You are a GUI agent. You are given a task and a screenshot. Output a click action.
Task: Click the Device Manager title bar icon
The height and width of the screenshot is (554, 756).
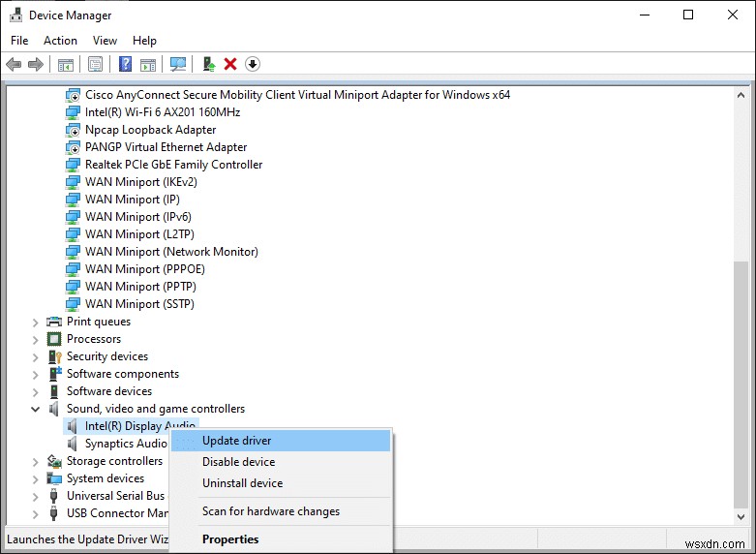tap(15, 15)
